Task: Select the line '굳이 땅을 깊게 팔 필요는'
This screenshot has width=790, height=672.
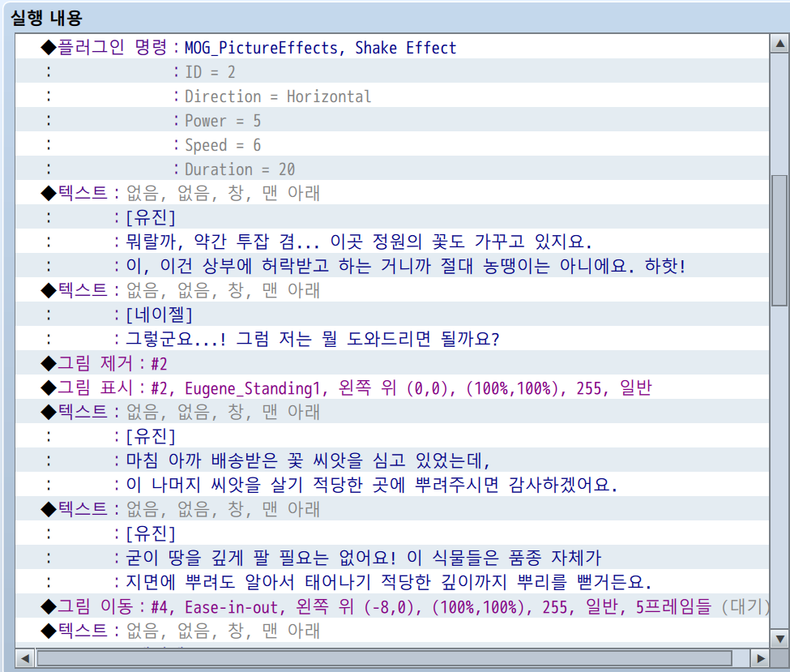Action: click(392, 557)
